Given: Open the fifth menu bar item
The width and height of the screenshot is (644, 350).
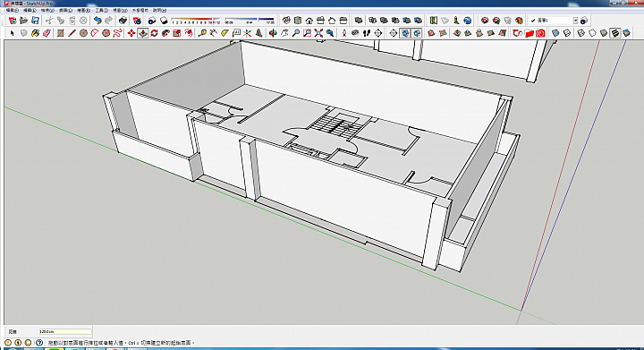Looking at the screenshot, I should point(83,10).
